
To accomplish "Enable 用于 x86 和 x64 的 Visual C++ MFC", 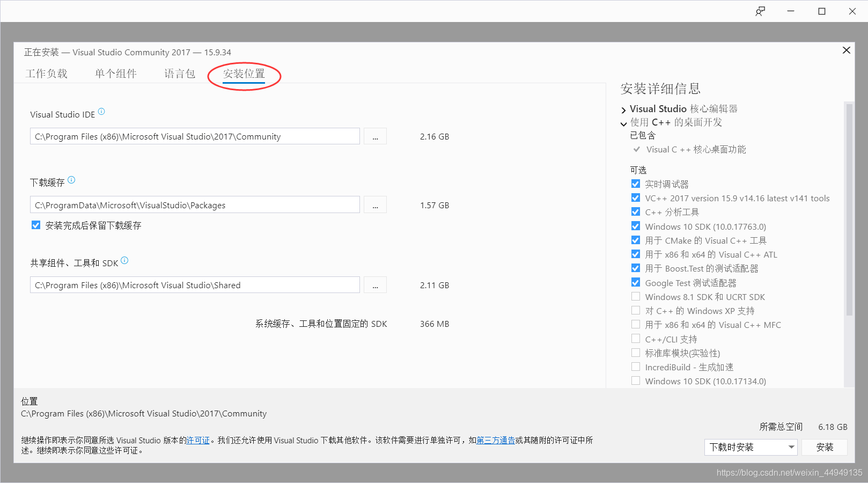I will [x=636, y=324].
